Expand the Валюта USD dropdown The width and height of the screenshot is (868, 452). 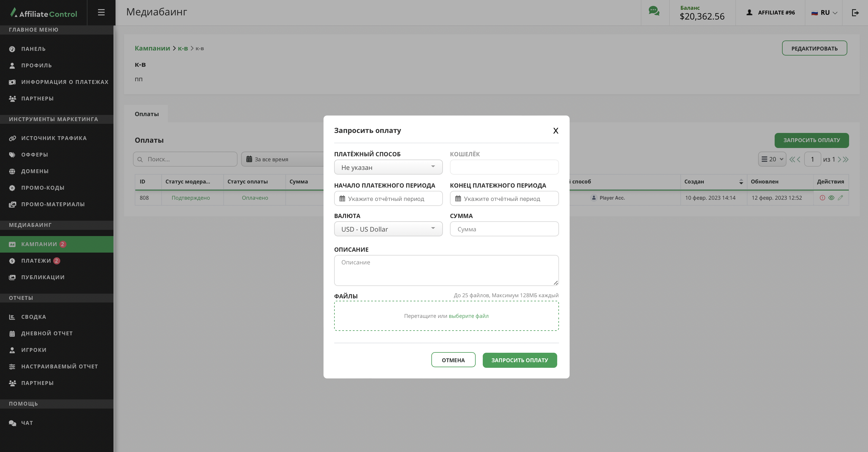pos(388,229)
